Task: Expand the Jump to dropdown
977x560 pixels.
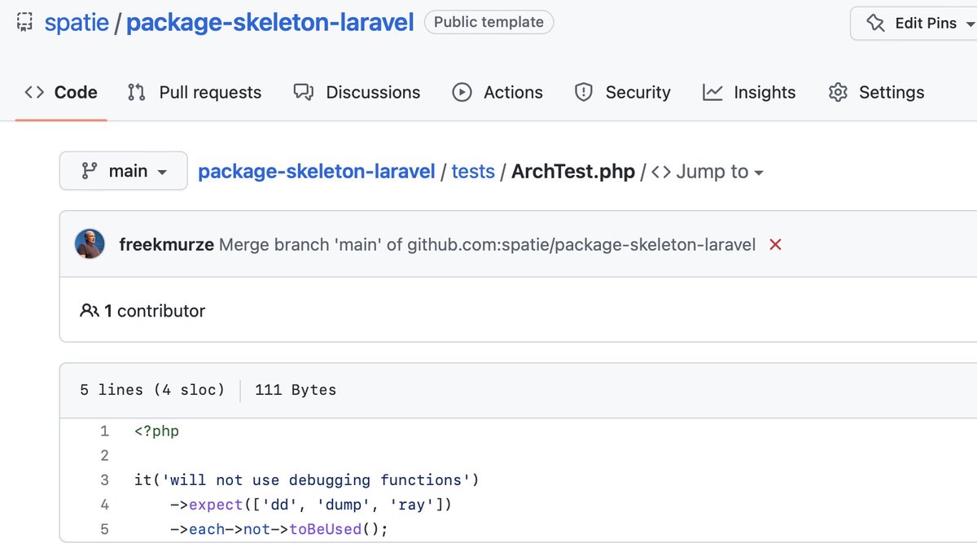Action: (708, 171)
